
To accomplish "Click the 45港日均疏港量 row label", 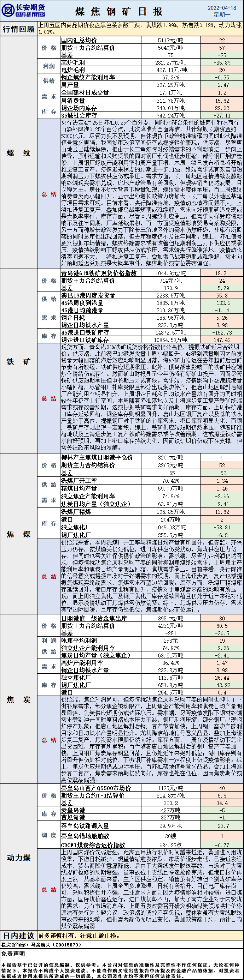I will coord(82,311).
